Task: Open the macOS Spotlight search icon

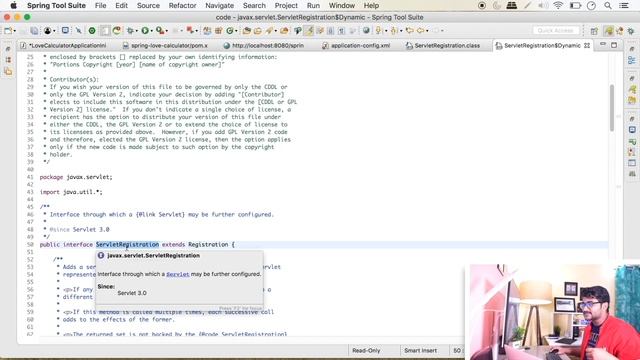Action: 608,6
